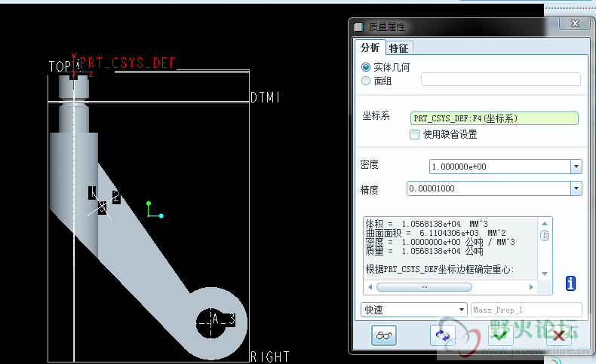Click the repeat analysis arrows icon
Image resolution: width=596 pixels, height=364 pixels.
click(x=442, y=335)
